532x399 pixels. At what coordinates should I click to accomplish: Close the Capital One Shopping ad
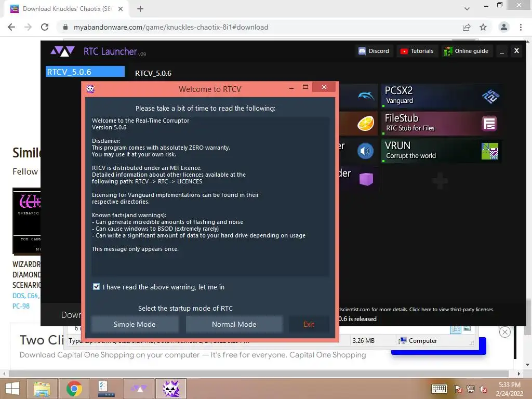click(x=505, y=332)
